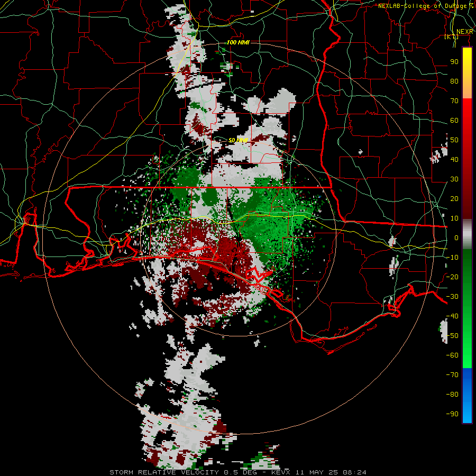The image size is (476, 476).
Task: Click the "-60" color scale label
Action: point(452,355)
